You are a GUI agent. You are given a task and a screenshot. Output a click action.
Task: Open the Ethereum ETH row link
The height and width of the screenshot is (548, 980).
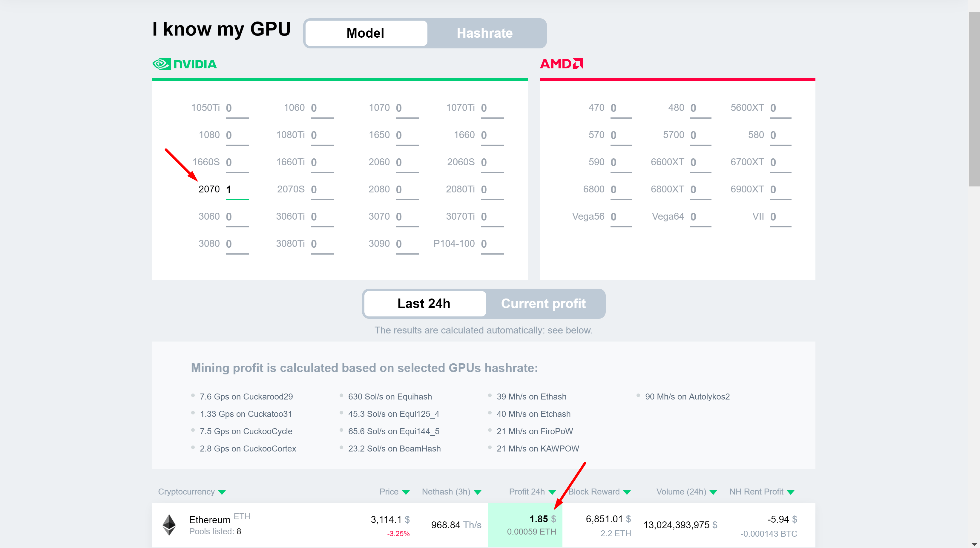[210, 520]
